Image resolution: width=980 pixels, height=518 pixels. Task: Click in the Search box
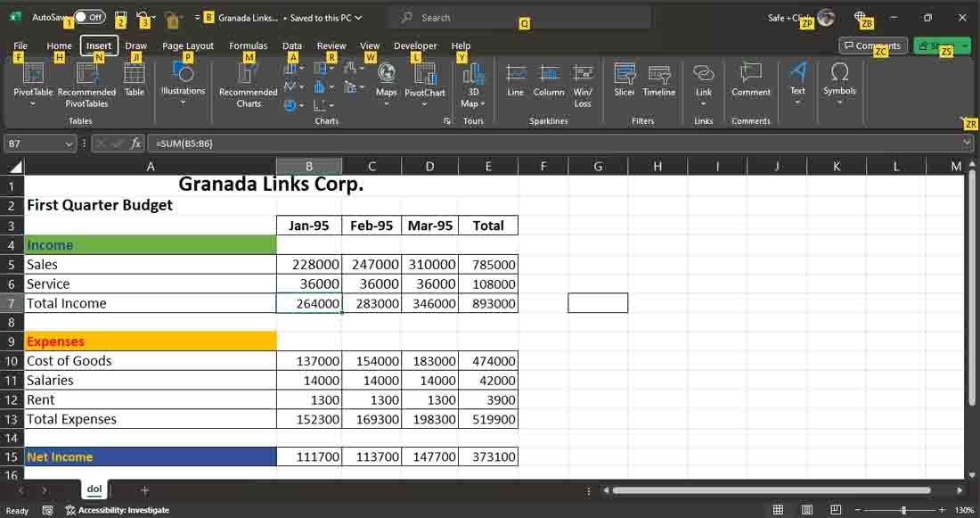pos(519,18)
